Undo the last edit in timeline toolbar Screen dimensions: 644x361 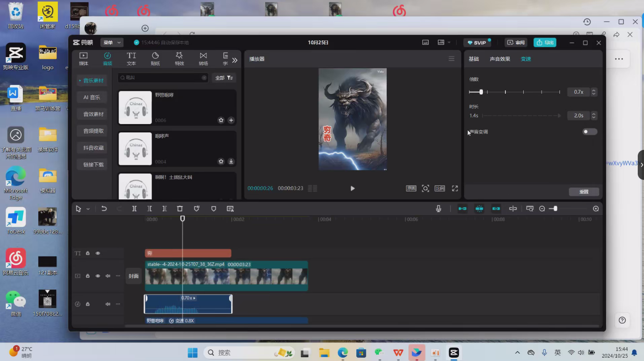[104, 209]
